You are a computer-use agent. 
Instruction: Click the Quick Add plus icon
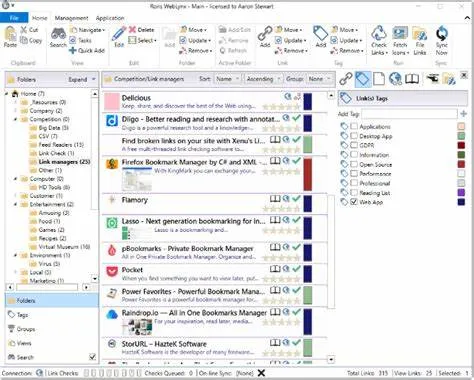[x=73, y=51]
